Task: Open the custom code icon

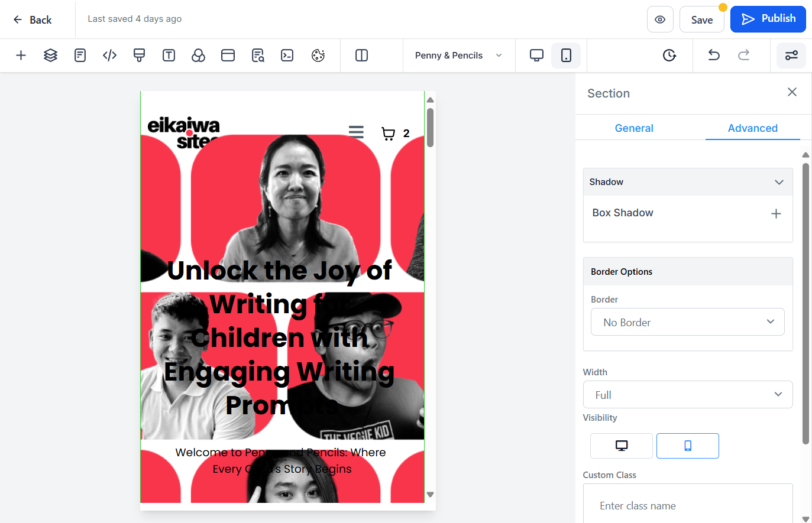Action: click(x=109, y=56)
